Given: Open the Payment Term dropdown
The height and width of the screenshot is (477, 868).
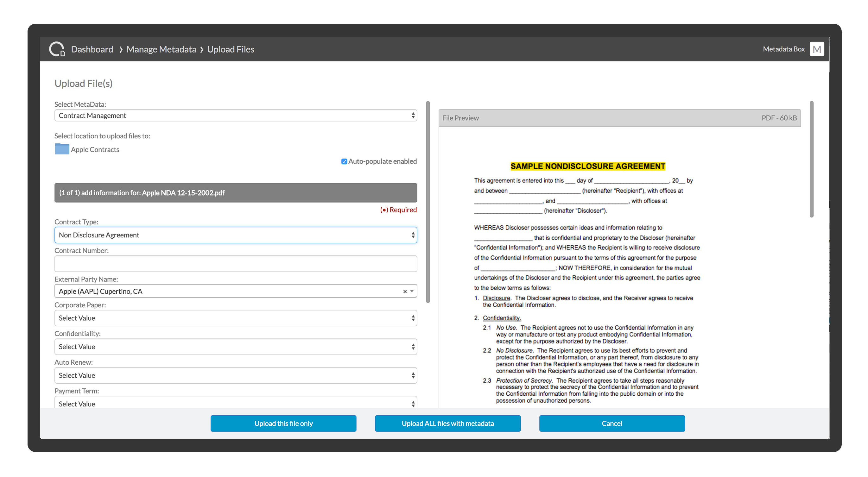Looking at the screenshot, I should pyautogui.click(x=236, y=403).
